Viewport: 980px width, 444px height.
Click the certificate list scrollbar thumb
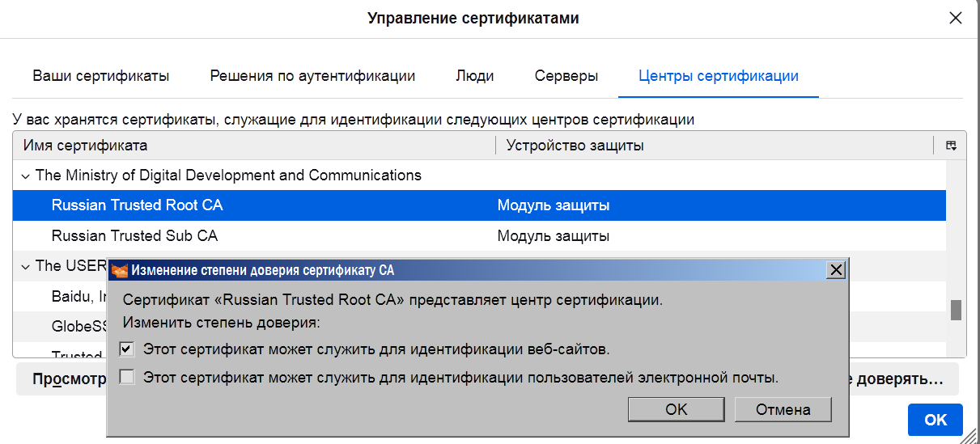click(956, 310)
